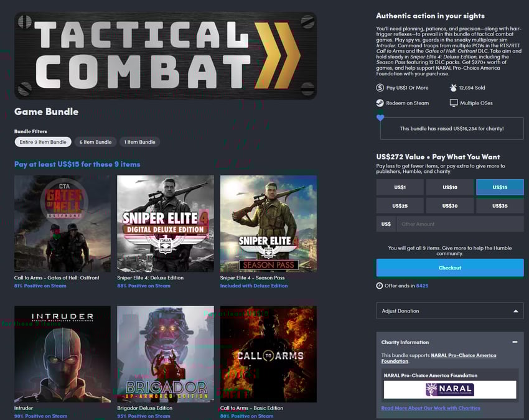Click the clock icon next to Offer ends in
The image size is (529, 420).
(x=380, y=286)
